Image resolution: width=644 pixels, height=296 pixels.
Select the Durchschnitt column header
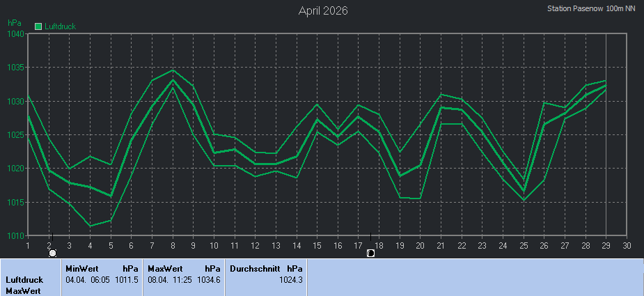pos(255,268)
